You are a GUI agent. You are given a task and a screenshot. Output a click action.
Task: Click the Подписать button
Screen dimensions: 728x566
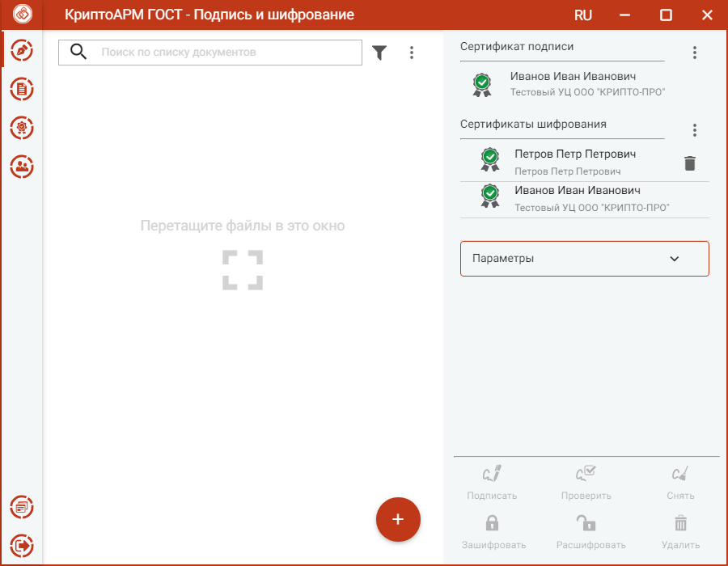click(492, 483)
